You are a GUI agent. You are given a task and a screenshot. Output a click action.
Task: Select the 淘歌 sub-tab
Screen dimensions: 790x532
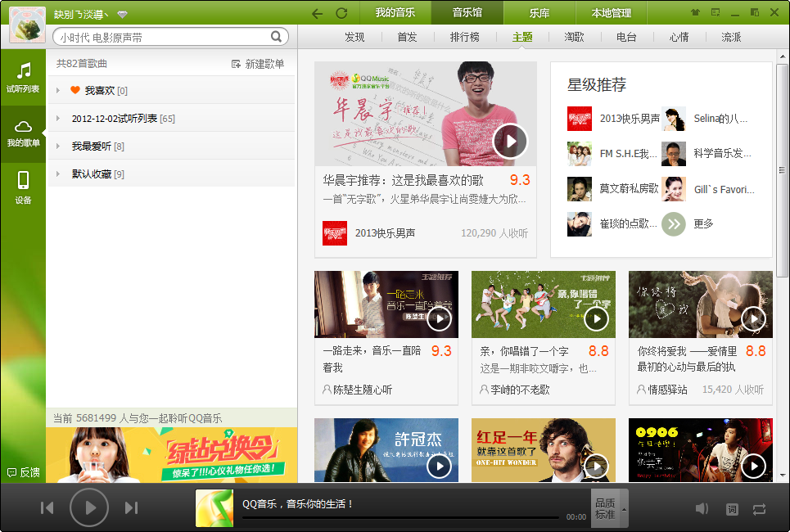click(575, 37)
